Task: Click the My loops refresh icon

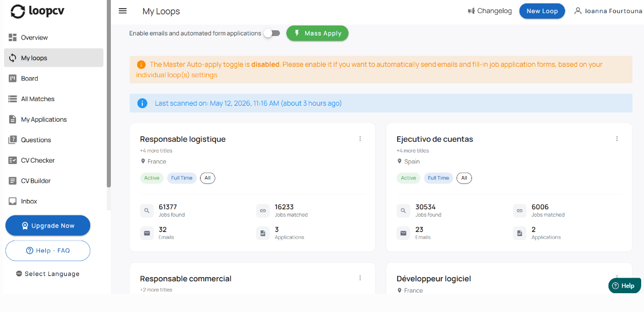Action: click(13, 58)
